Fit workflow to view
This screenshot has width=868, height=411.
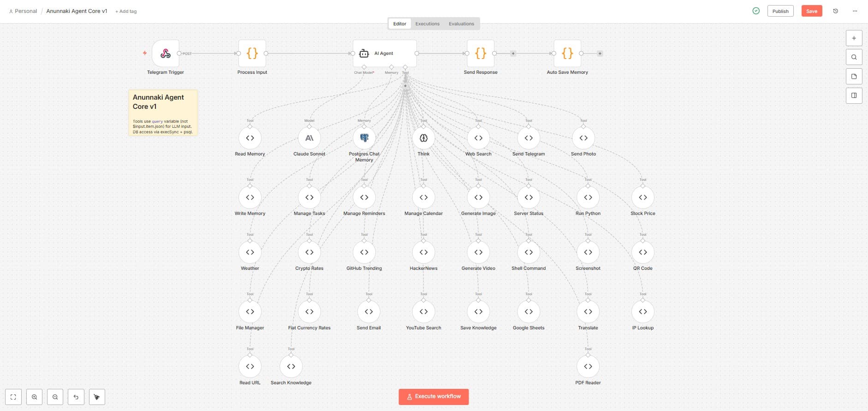[13, 397]
